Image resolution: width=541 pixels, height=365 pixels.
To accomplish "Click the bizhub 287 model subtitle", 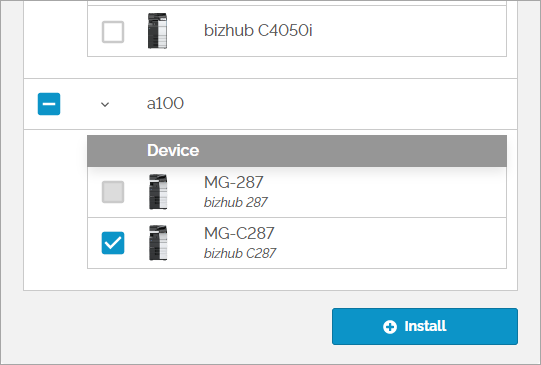I will coord(236,202).
